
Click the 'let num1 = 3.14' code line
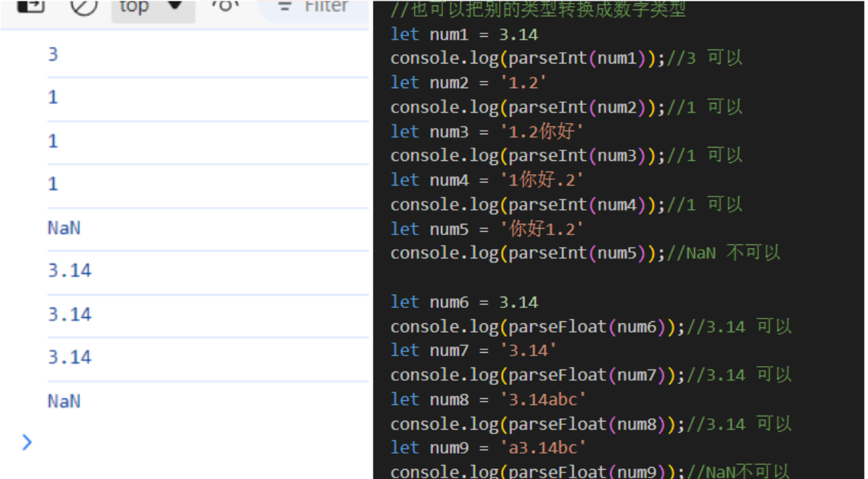(464, 34)
